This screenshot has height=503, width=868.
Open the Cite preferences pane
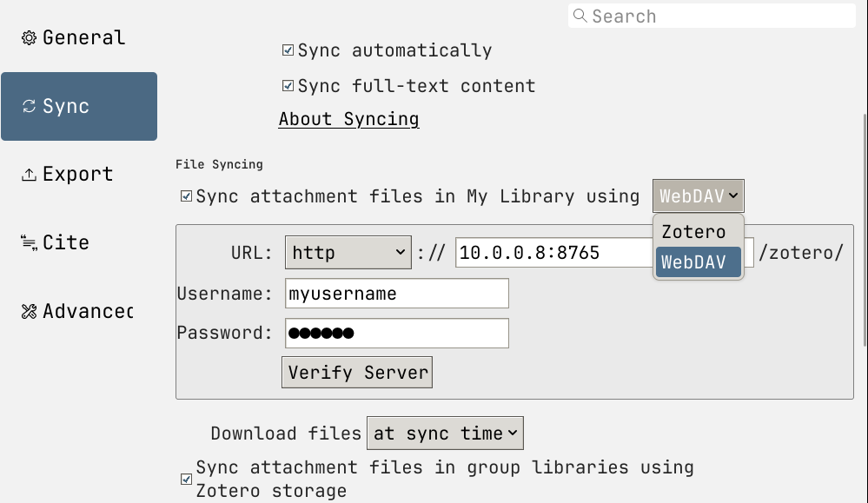78,243
